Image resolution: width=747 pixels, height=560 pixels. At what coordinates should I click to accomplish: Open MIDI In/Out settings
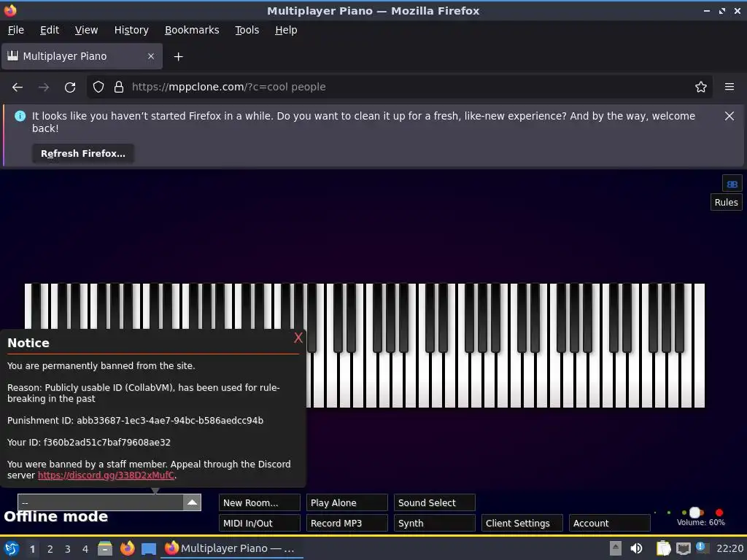pos(260,523)
